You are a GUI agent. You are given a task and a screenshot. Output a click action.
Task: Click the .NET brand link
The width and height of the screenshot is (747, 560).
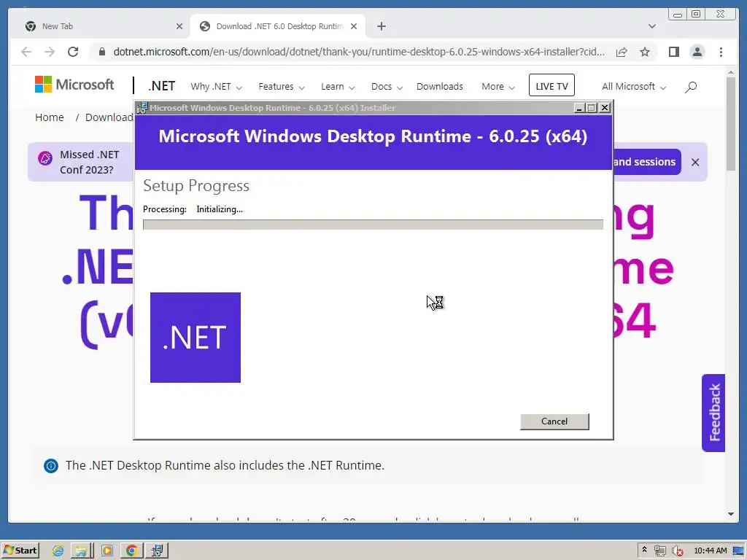pyautogui.click(x=161, y=86)
